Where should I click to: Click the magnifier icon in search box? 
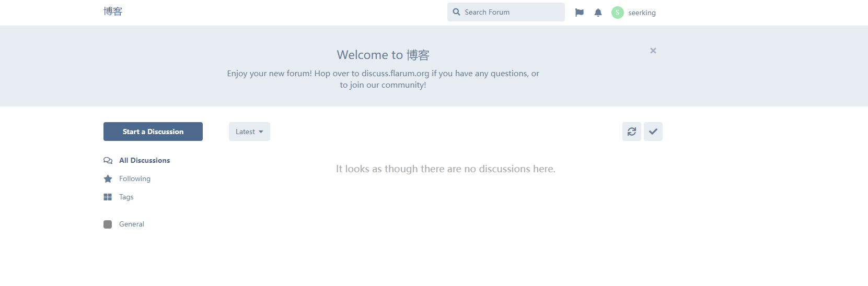456,12
